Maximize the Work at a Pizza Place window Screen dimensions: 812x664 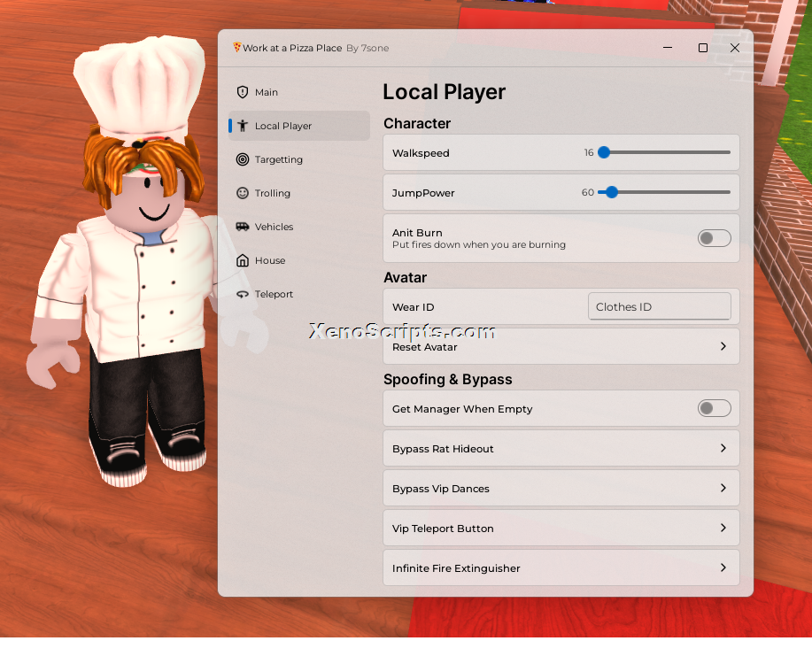703,48
